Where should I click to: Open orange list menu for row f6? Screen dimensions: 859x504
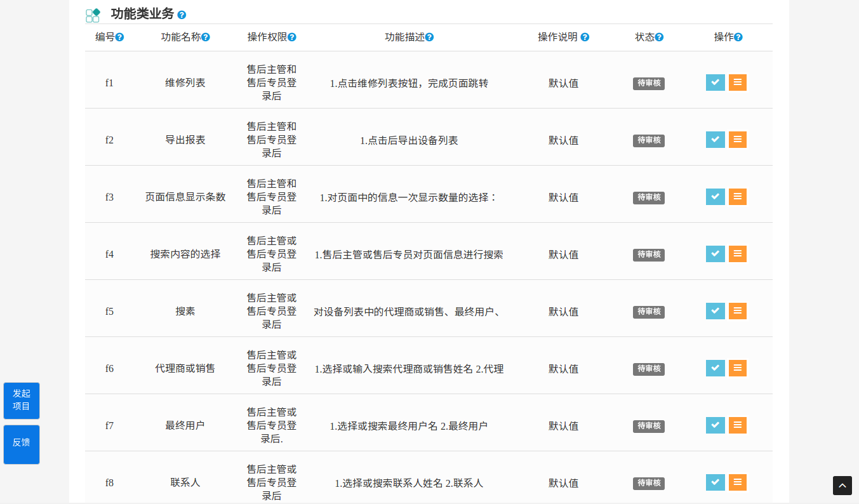(738, 368)
